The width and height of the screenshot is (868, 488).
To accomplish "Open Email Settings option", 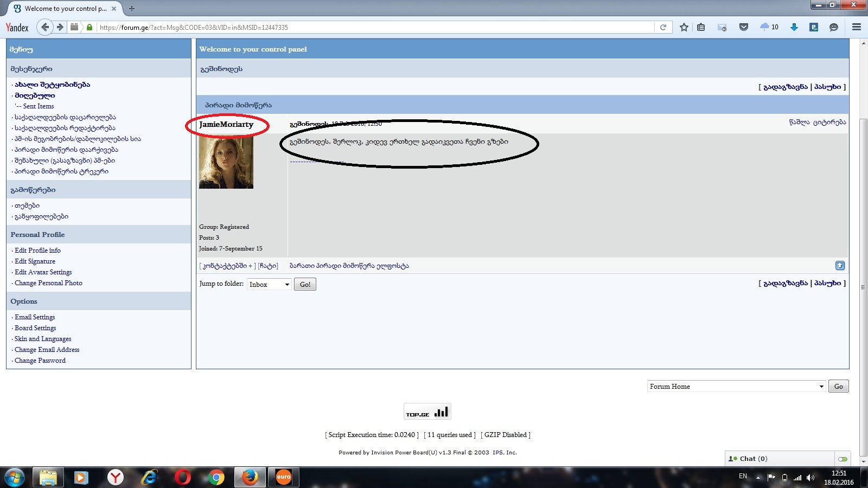I will click(35, 317).
